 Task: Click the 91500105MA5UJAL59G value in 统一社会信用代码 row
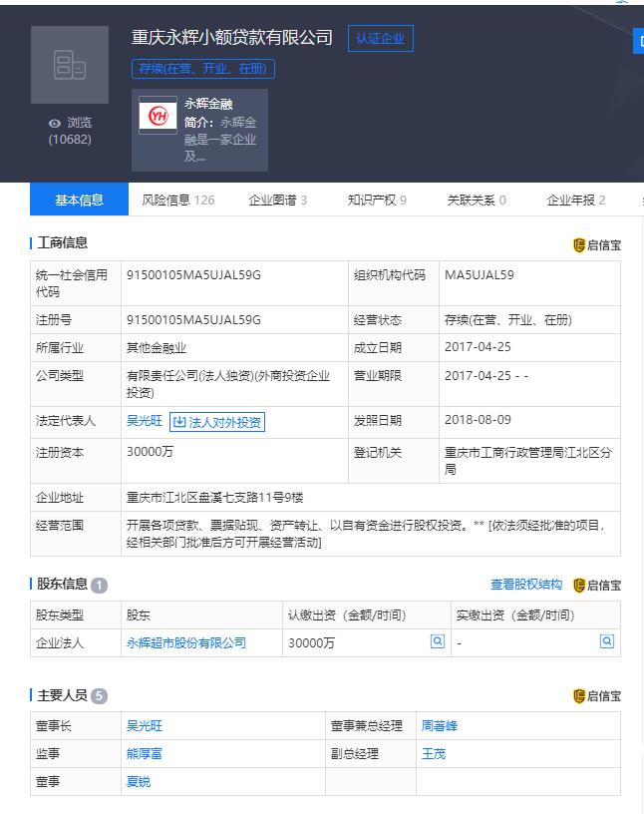point(193,275)
